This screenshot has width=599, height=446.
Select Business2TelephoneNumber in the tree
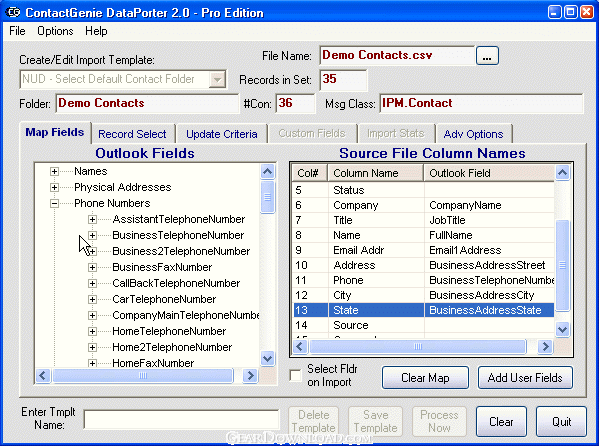(181, 251)
